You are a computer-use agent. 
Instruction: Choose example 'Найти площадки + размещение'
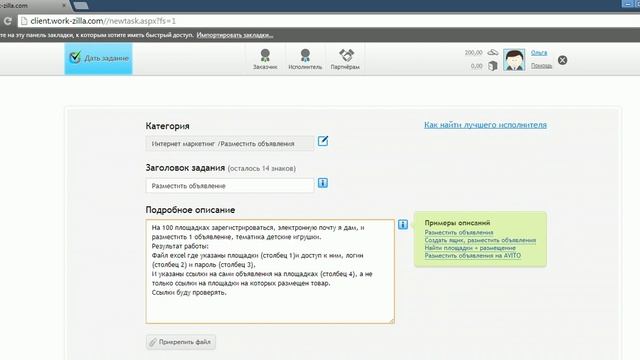pyautogui.click(x=470, y=248)
